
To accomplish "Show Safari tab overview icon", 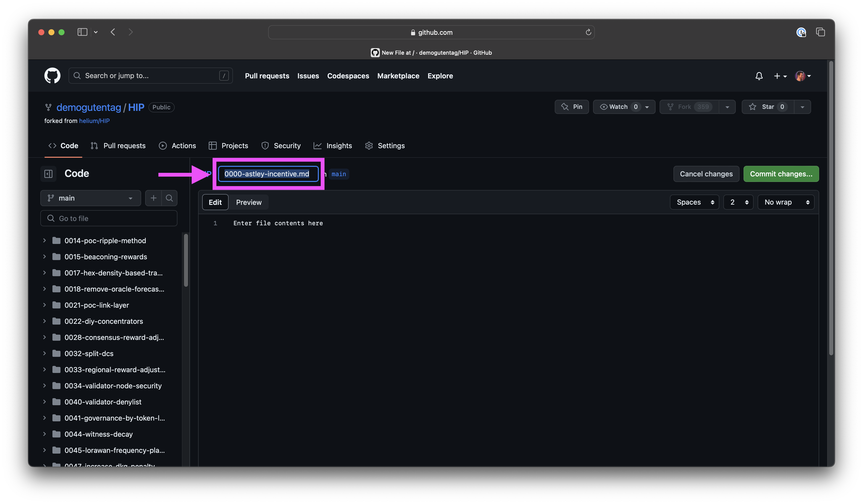I will click(x=820, y=32).
